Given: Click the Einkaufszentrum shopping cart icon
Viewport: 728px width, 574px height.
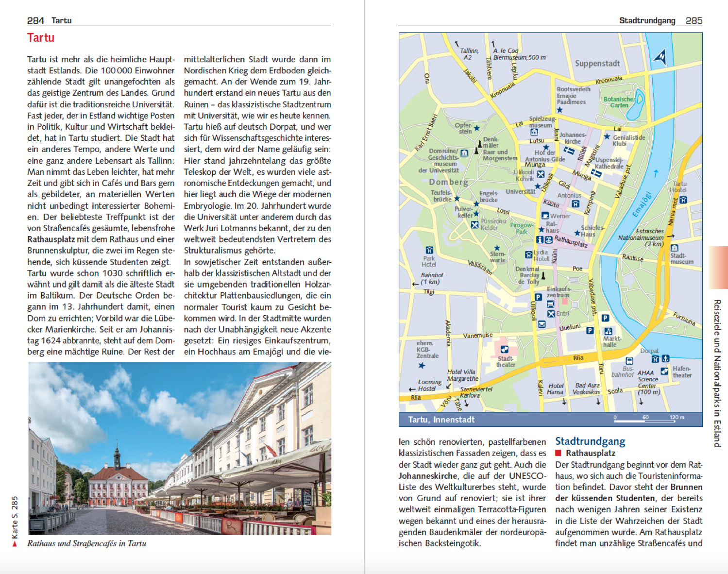Looking at the screenshot, I should 550,304.
